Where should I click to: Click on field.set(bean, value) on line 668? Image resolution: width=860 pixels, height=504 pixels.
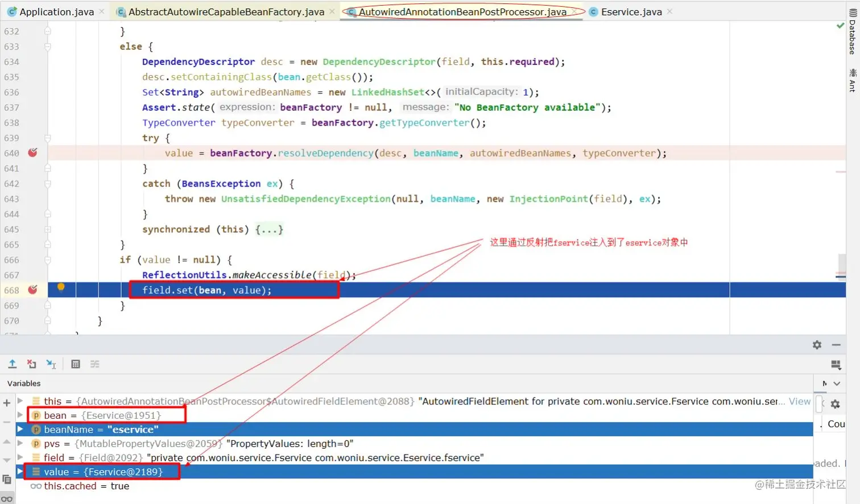click(x=206, y=290)
